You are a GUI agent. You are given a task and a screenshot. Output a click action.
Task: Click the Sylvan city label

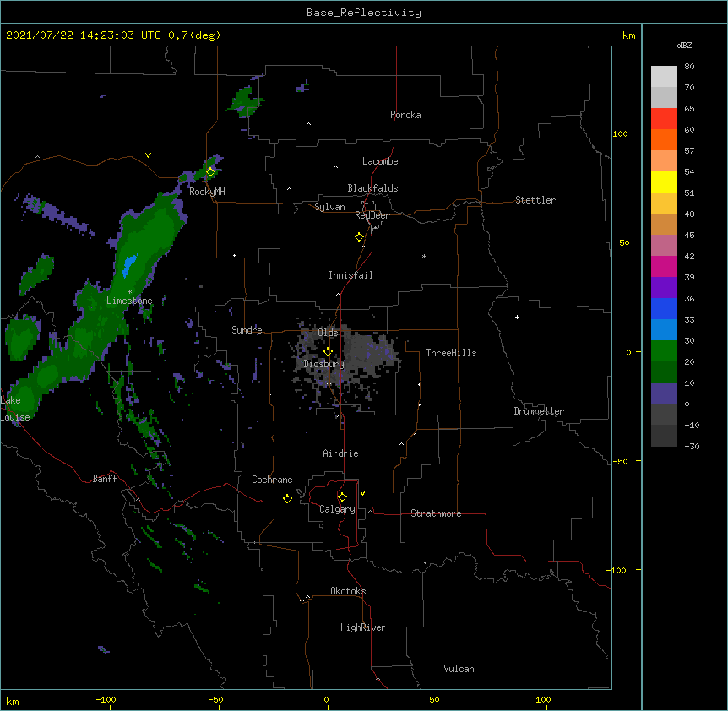click(x=329, y=207)
